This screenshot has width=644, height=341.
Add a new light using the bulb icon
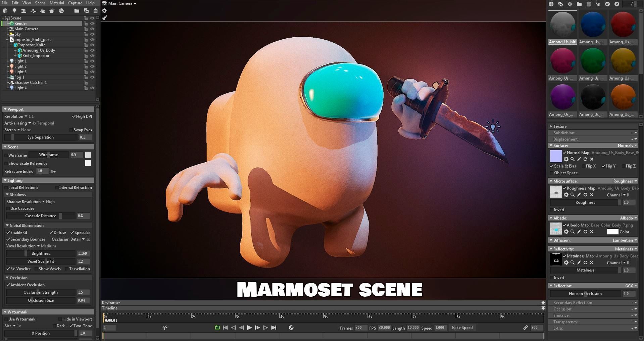14,11
